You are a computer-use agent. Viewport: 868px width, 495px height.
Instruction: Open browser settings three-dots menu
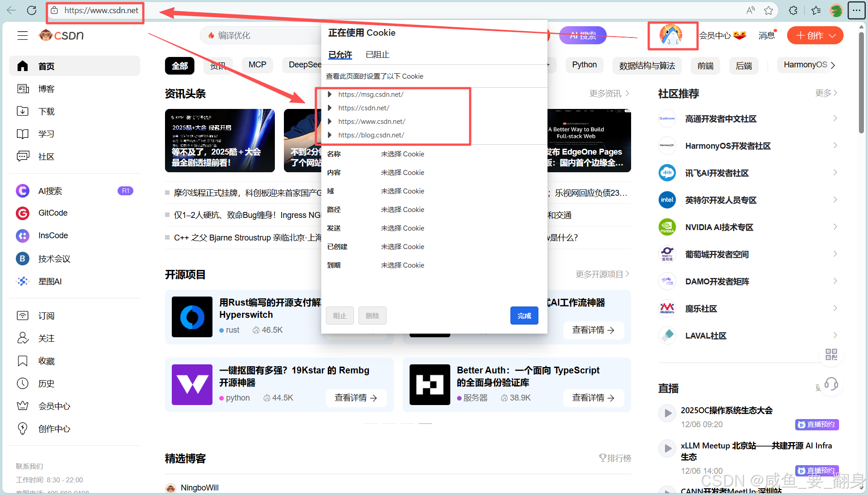coord(856,10)
